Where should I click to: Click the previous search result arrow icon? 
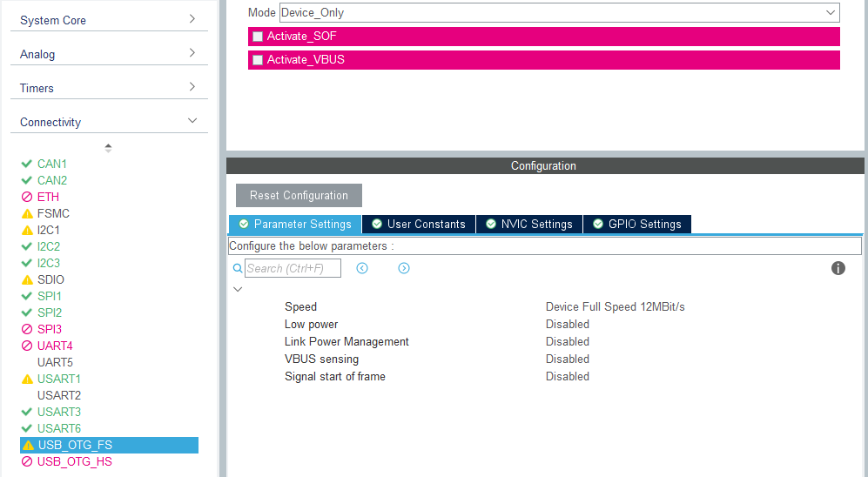tap(362, 268)
